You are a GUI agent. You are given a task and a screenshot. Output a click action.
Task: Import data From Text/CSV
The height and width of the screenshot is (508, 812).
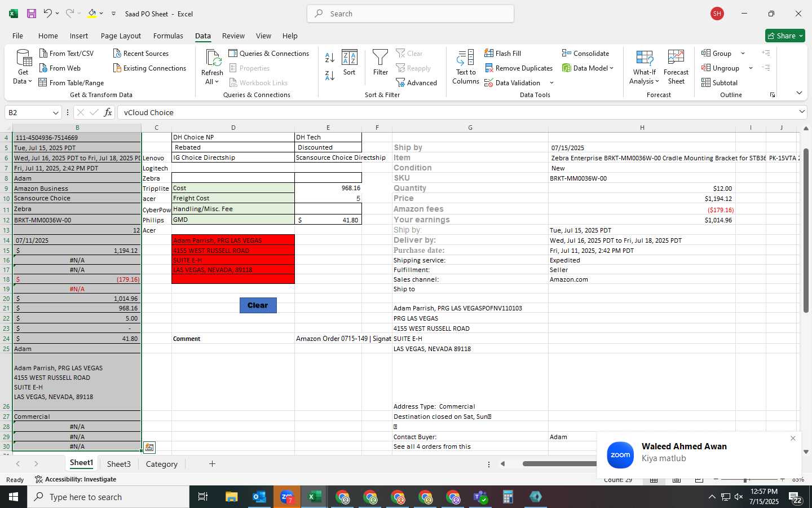click(x=67, y=53)
